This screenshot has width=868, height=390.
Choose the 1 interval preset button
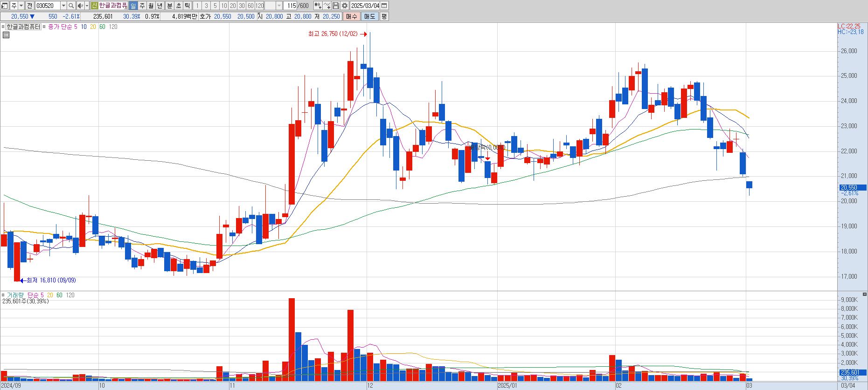(197, 6)
